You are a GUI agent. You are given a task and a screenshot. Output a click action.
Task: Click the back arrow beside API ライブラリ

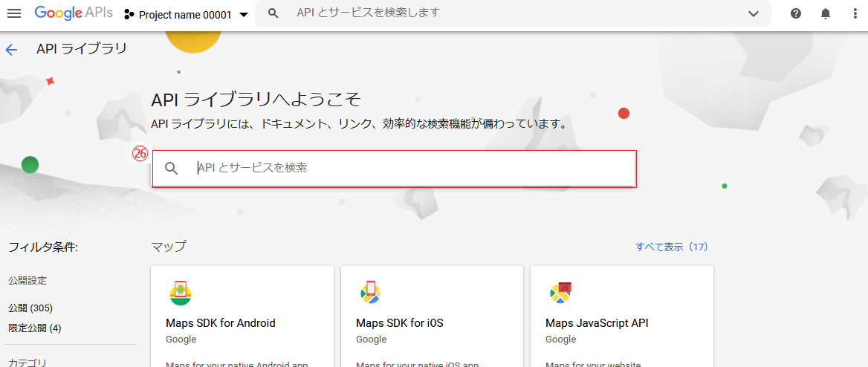[x=11, y=50]
